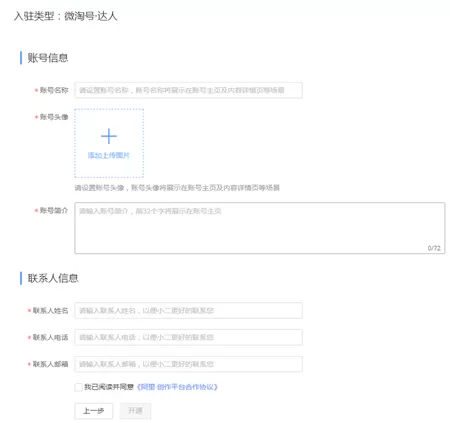Click the avatar hint text below upload box
This screenshot has width=450, height=423.
[177, 188]
